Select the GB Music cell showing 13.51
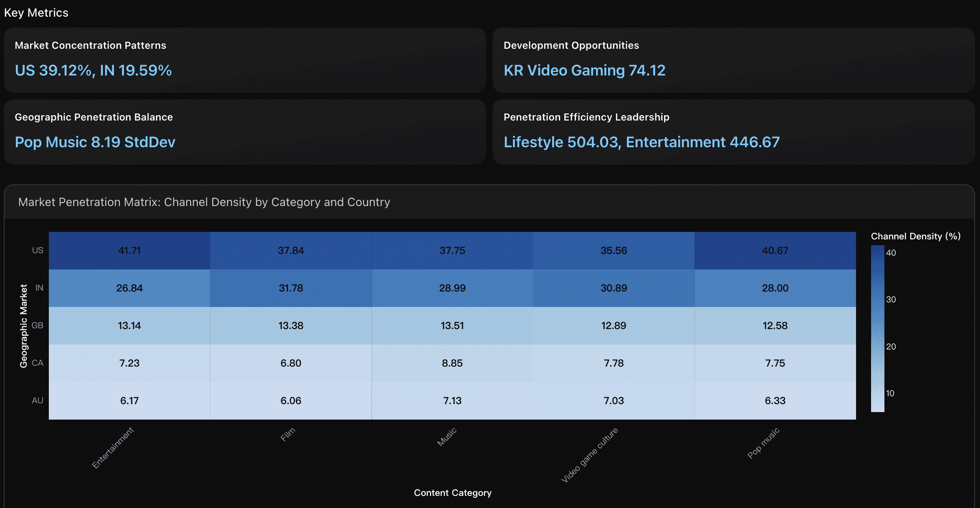980x508 pixels. 453,325
